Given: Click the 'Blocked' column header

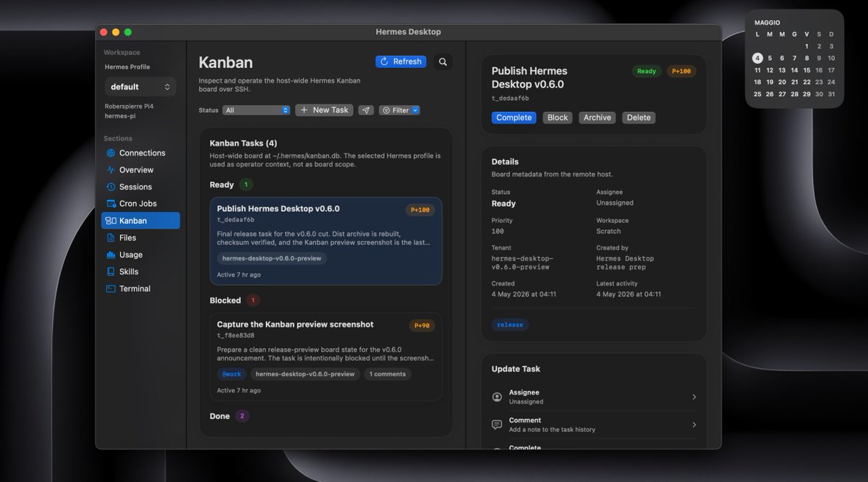Looking at the screenshot, I should point(225,300).
